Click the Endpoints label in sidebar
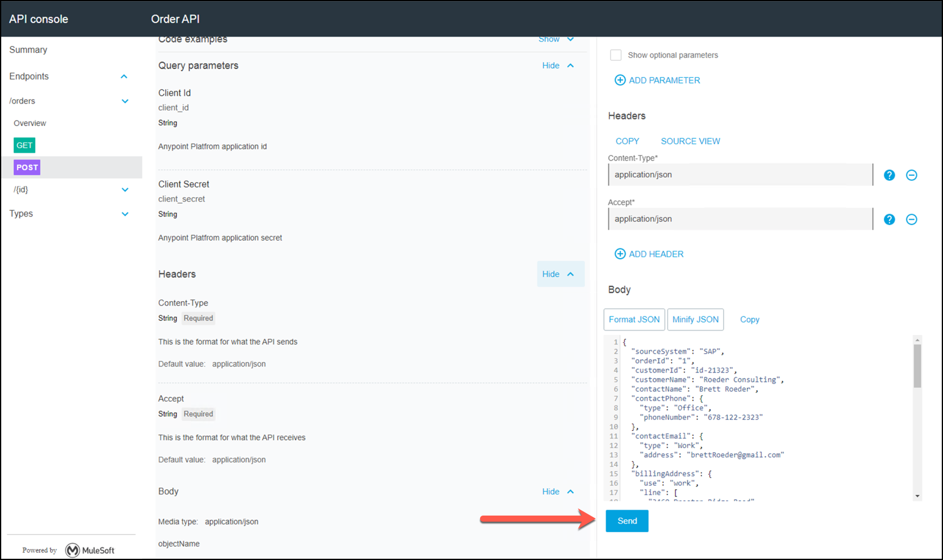Screen dimensions: 943x560 pos(29,76)
